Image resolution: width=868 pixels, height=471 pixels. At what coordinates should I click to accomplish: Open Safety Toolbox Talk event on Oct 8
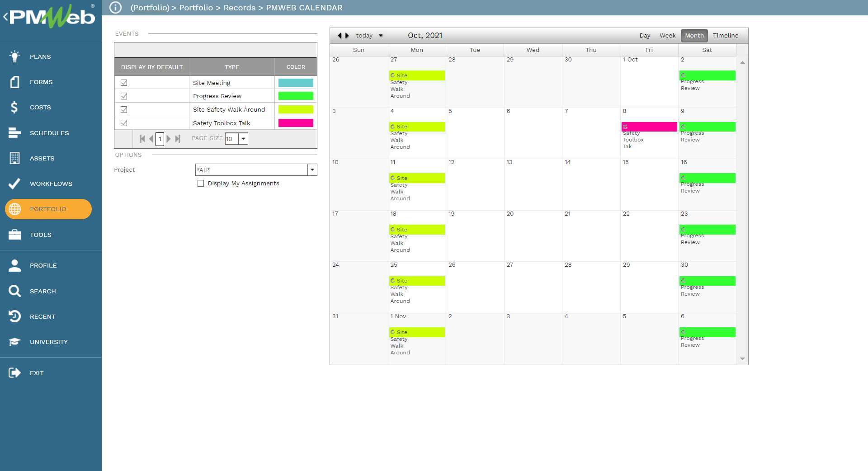click(x=649, y=127)
